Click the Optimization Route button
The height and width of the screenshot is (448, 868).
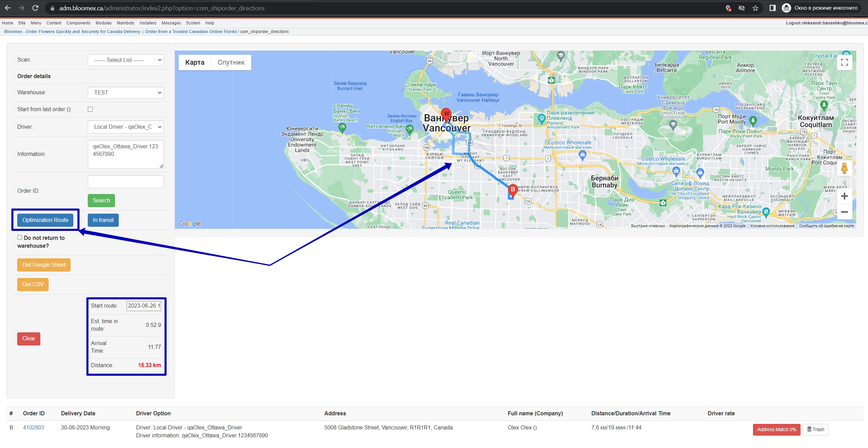(45, 220)
